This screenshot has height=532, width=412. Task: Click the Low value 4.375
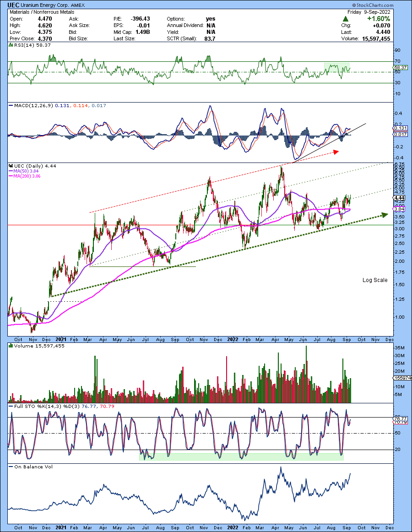(x=45, y=32)
